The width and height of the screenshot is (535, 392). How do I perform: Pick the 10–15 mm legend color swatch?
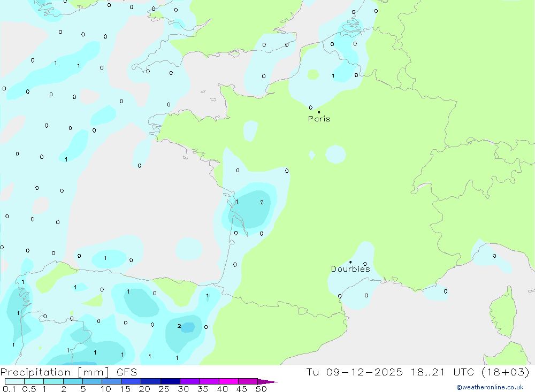(x=112, y=381)
